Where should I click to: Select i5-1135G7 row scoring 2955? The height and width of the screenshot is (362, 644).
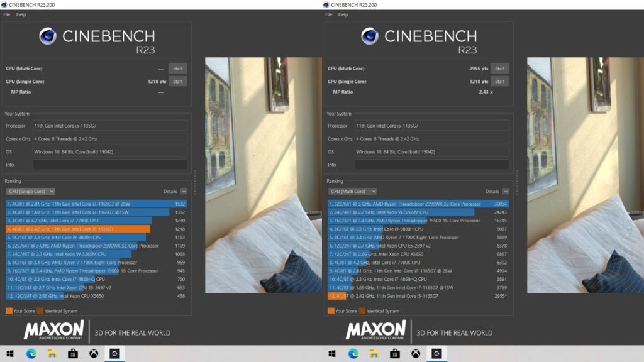[418, 296]
